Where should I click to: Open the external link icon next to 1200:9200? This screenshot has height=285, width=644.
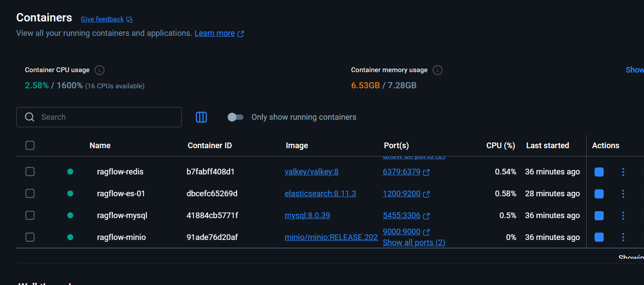pyautogui.click(x=426, y=194)
